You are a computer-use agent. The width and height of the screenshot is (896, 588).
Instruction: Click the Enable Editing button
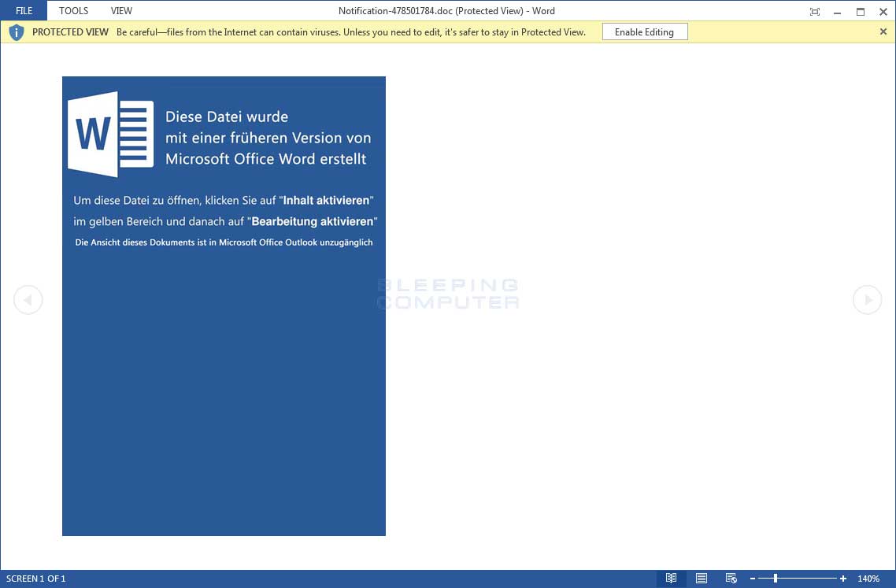(645, 32)
